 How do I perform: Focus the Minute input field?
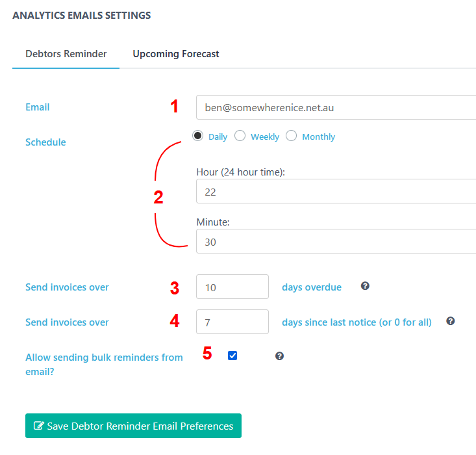(336, 241)
